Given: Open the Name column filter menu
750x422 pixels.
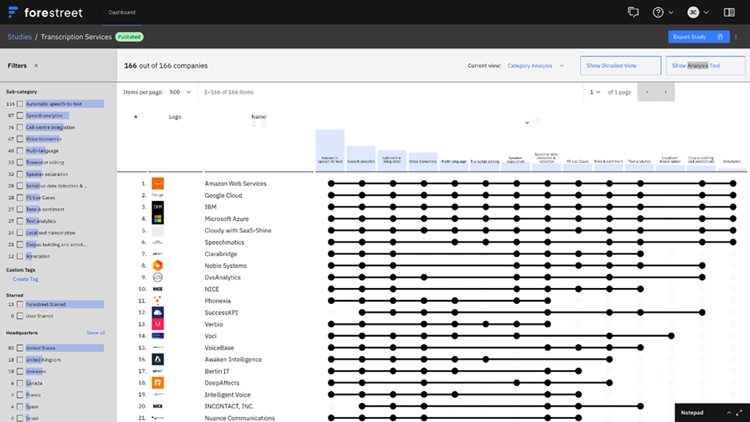Looking at the screenshot, I should (264, 123).
